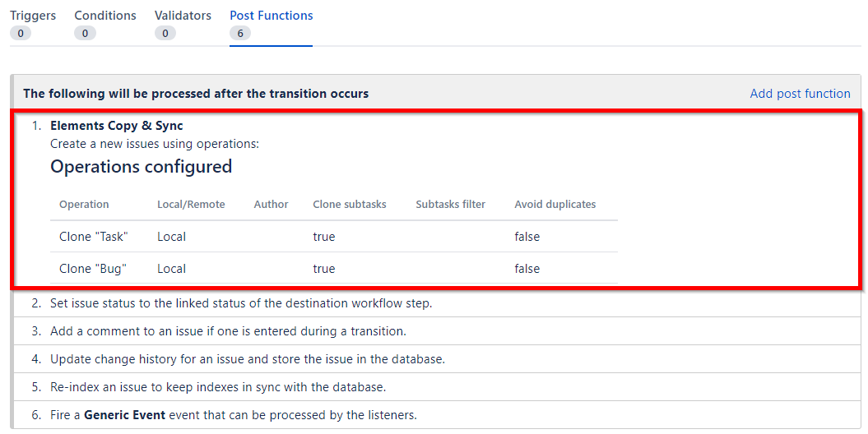The width and height of the screenshot is (868, 434).
Task: Switch to the Conditions tab
Action: 105,16
